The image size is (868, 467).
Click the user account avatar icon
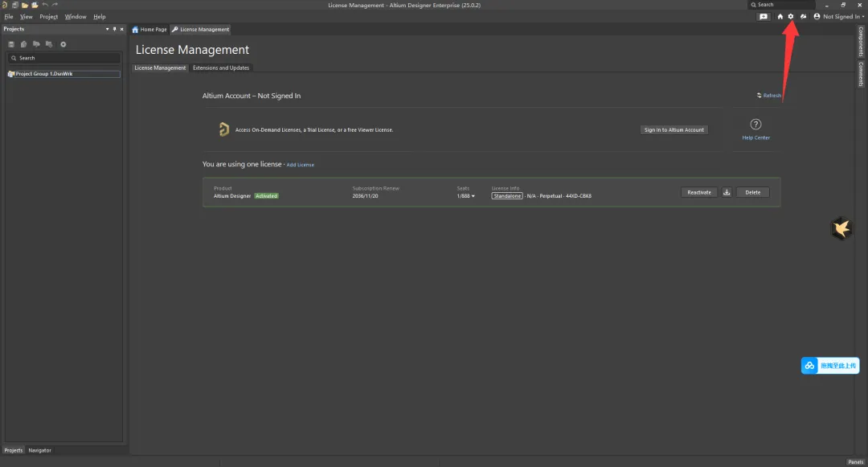pos(817,17)
